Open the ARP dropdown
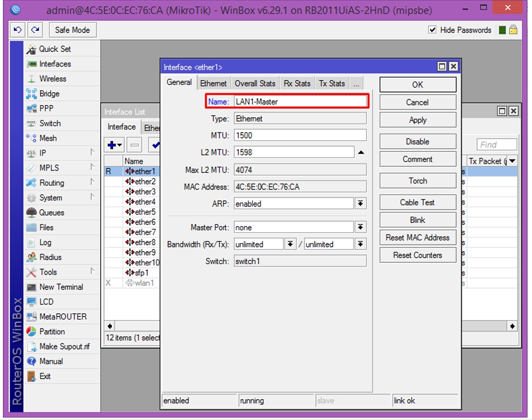The height and width of the screenshot is (420, 532). pyautogui.click(x=360, y=203)
